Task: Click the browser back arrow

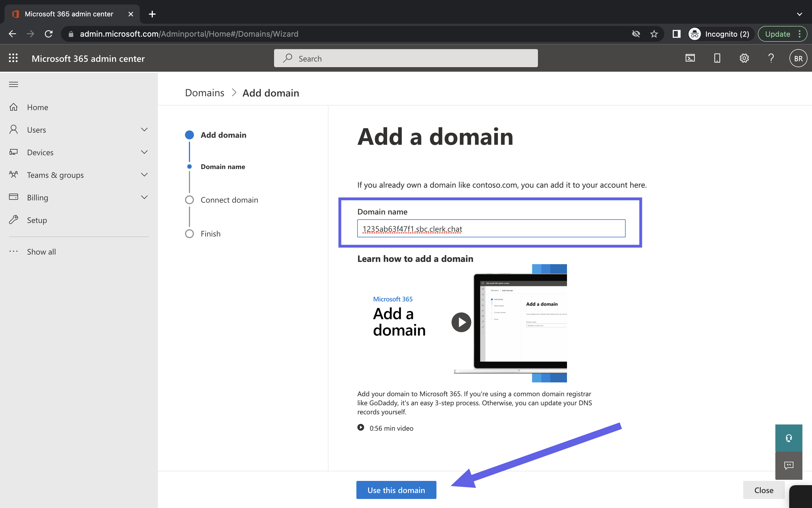Action: (12, 34)
